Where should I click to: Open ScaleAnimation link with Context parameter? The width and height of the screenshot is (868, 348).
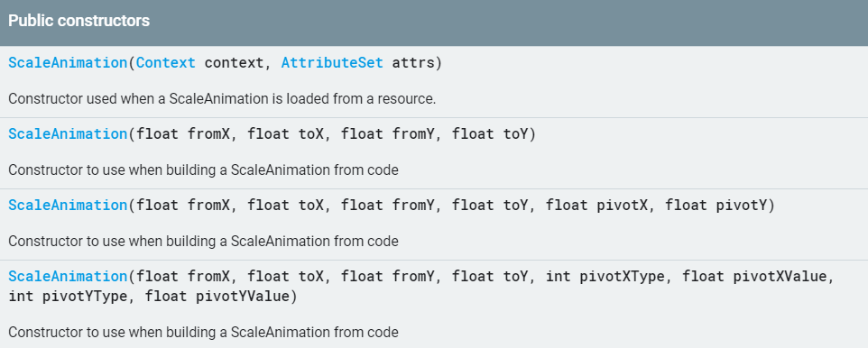[x=68, y=63]
